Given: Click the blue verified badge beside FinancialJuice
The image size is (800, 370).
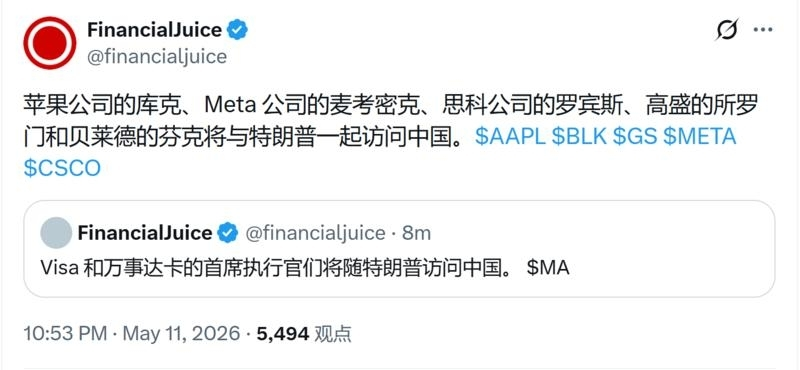Looking at the screenshot, I should 237,30.
